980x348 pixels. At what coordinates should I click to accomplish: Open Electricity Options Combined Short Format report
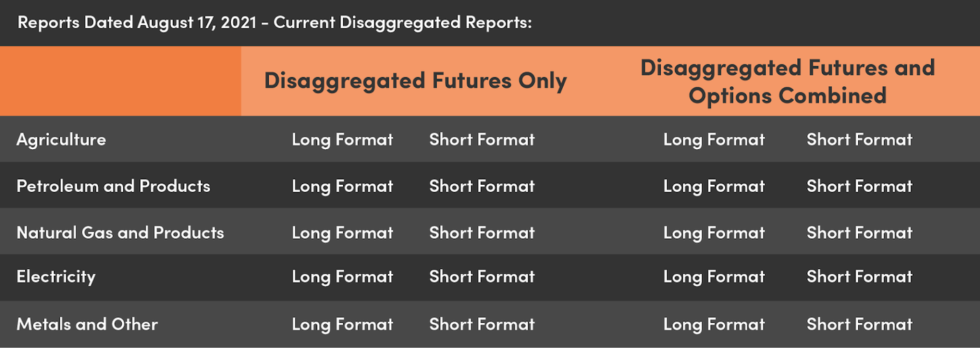[x=859, y=277]
